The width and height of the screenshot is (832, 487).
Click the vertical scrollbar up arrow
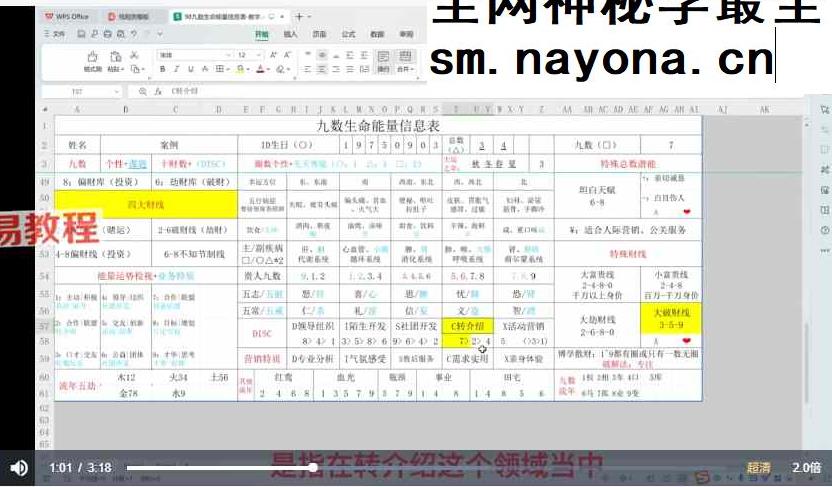pos(806,124)
